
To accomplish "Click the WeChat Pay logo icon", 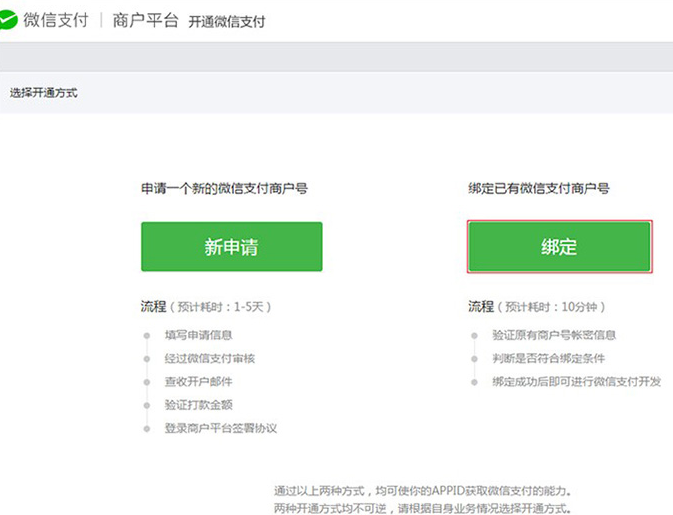I will (8, 20).
